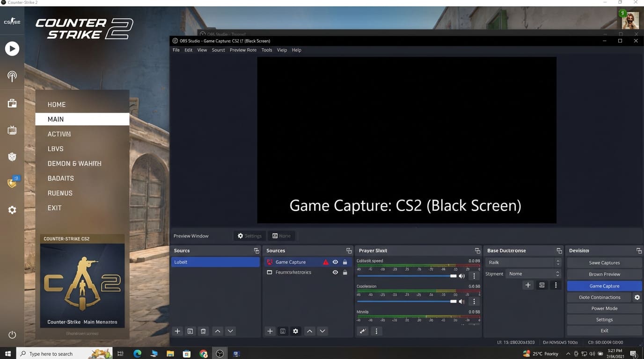Viewport: 644px width, 359px height.
Task: Expand the Nome dropdown next to Stipment
Action: coord(534,273)
